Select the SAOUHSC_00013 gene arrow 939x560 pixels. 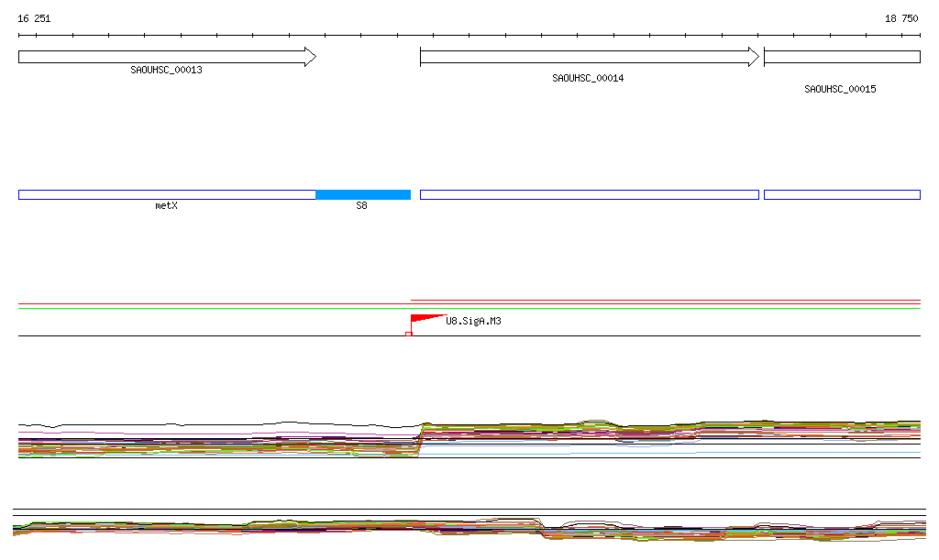[x=166, y=57]
